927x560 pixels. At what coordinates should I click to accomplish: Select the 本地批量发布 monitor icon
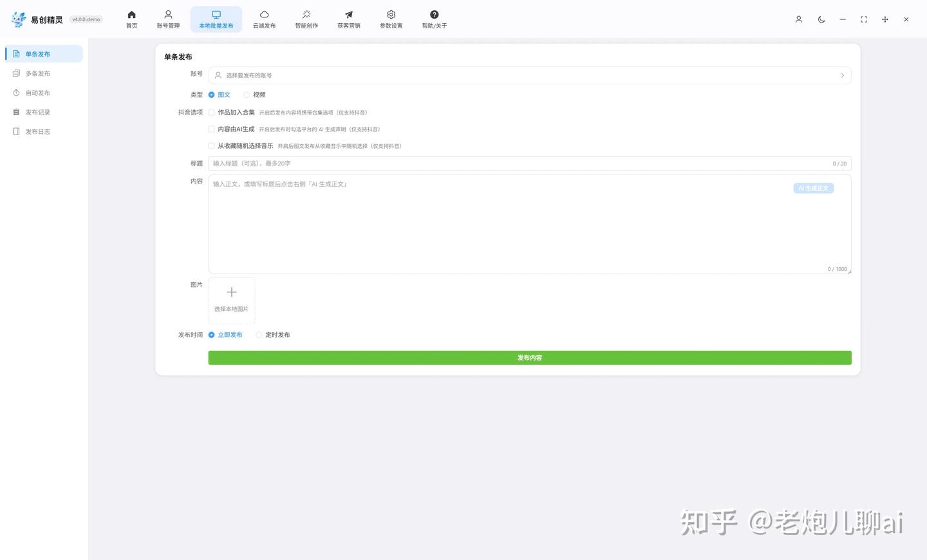point(216,14)
